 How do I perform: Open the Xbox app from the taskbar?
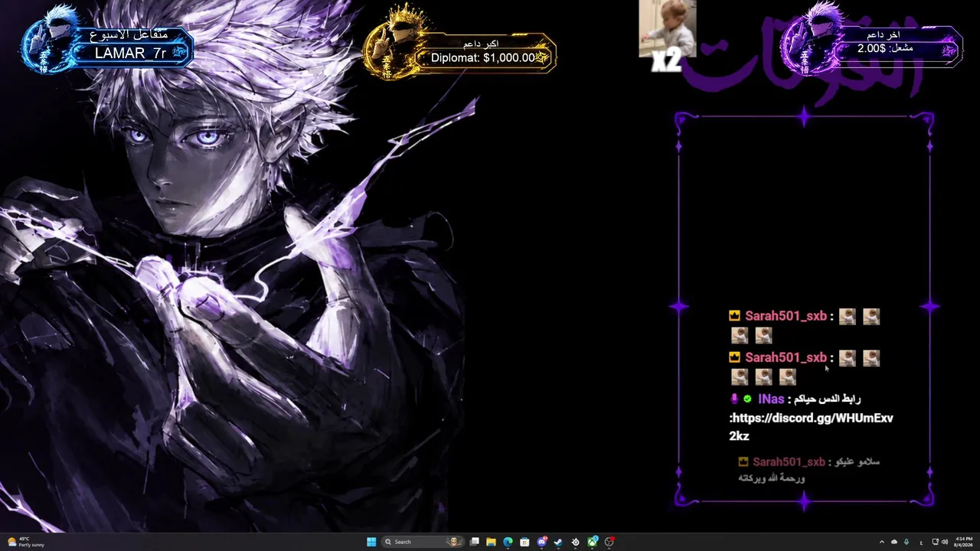(593, 542)
